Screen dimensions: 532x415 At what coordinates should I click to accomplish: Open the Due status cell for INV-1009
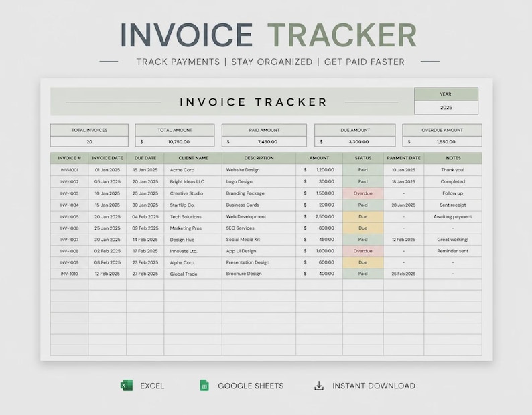363,262
